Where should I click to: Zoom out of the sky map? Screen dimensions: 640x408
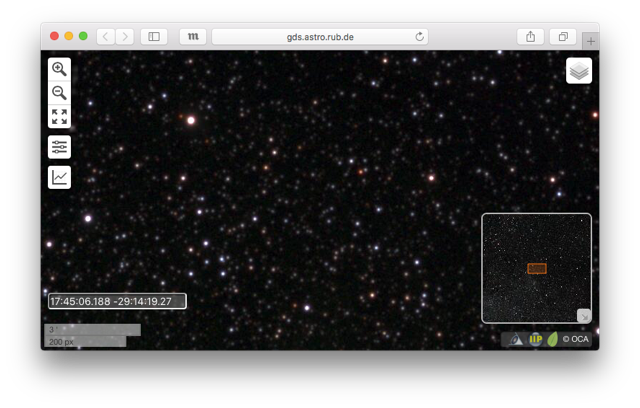click(x=59, y=93)
